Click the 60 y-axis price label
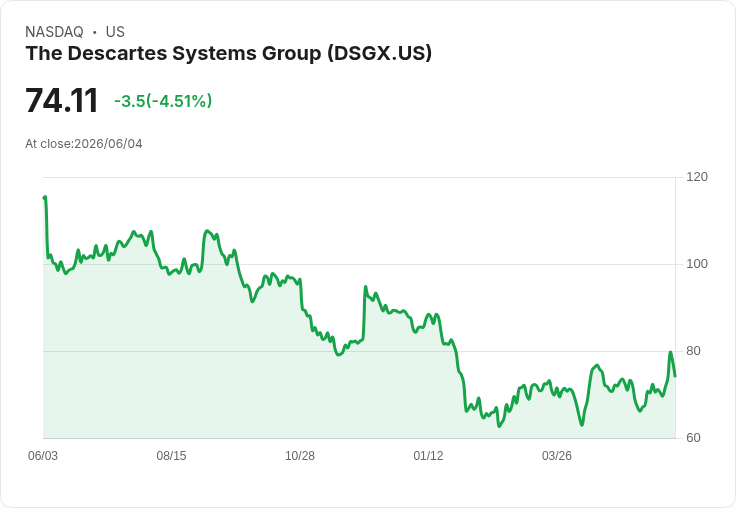 pyautogui.click(x=693, y=438)
